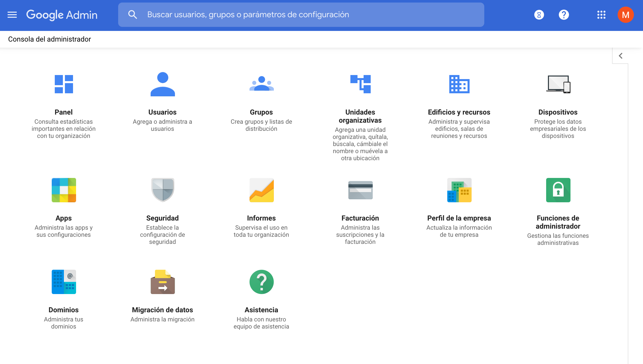Open the Dominios icon
This screenshot has width=643, height=364.
click(x=64, y=282)
